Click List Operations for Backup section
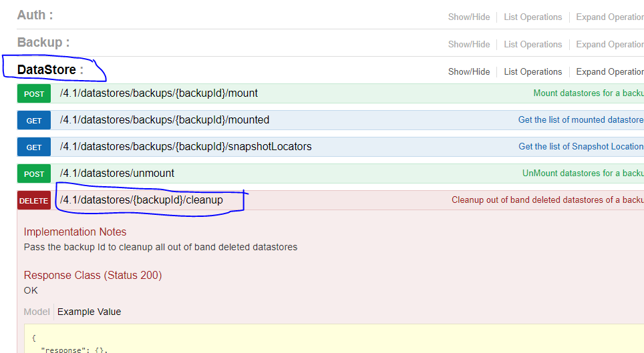 (x=532, y=44)
